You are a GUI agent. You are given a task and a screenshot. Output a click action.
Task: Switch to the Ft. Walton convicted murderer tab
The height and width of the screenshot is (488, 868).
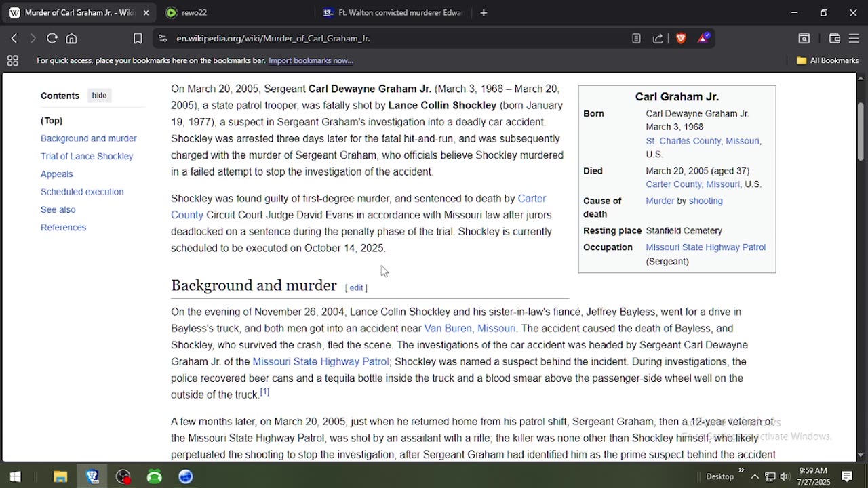click(x=393, y=13)
